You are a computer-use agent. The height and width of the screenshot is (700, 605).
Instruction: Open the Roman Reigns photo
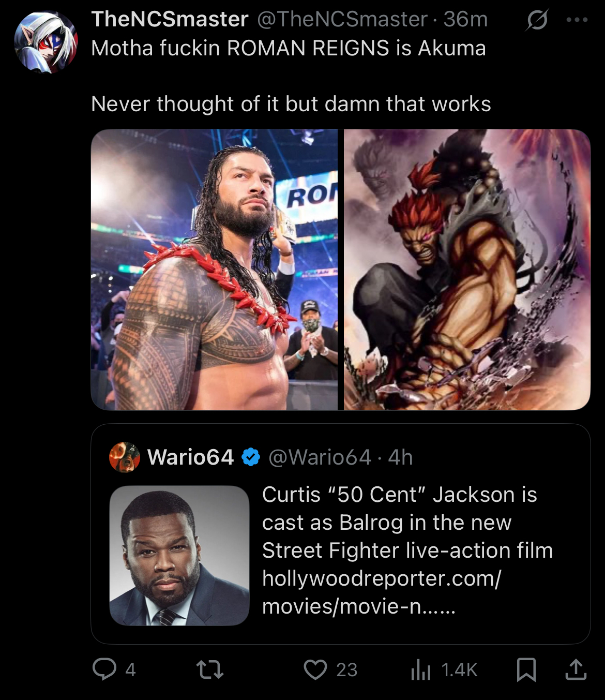tap(214, 270)
